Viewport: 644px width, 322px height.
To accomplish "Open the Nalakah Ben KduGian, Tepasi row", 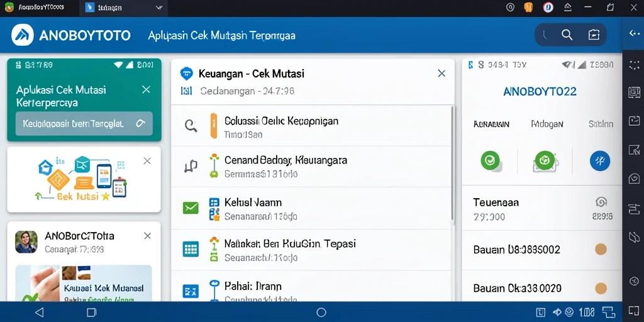I will click(x=311, y=250).
